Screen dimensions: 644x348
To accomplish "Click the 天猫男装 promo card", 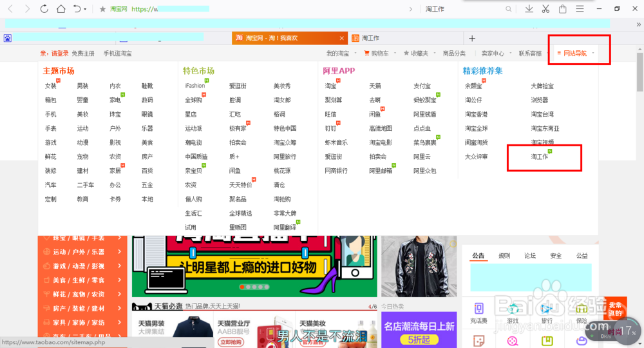I will [x=173, y=331].
